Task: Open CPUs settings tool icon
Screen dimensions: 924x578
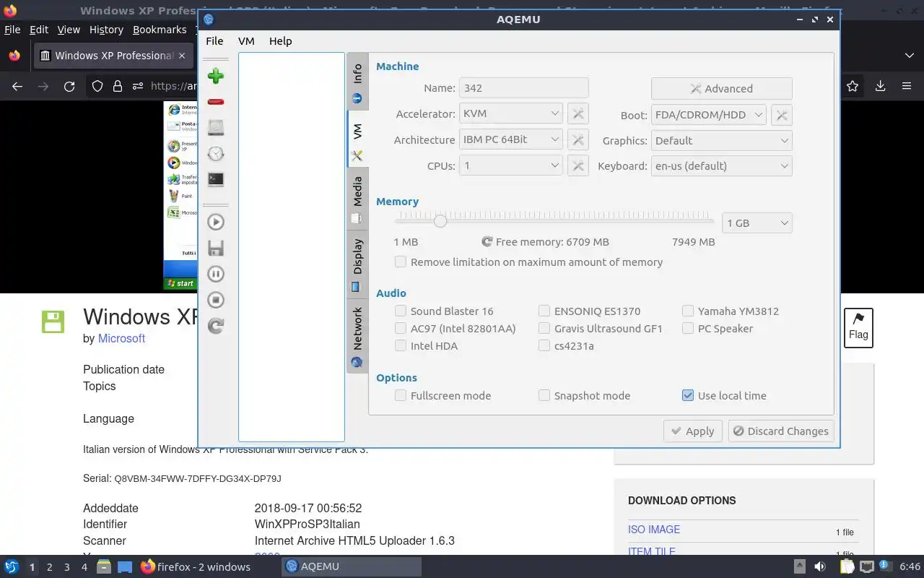Action: click(x=577, y=166)
